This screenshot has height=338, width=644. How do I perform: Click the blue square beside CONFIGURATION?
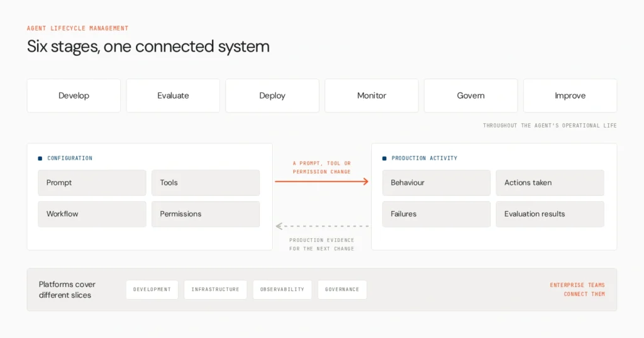click(40, 158)
